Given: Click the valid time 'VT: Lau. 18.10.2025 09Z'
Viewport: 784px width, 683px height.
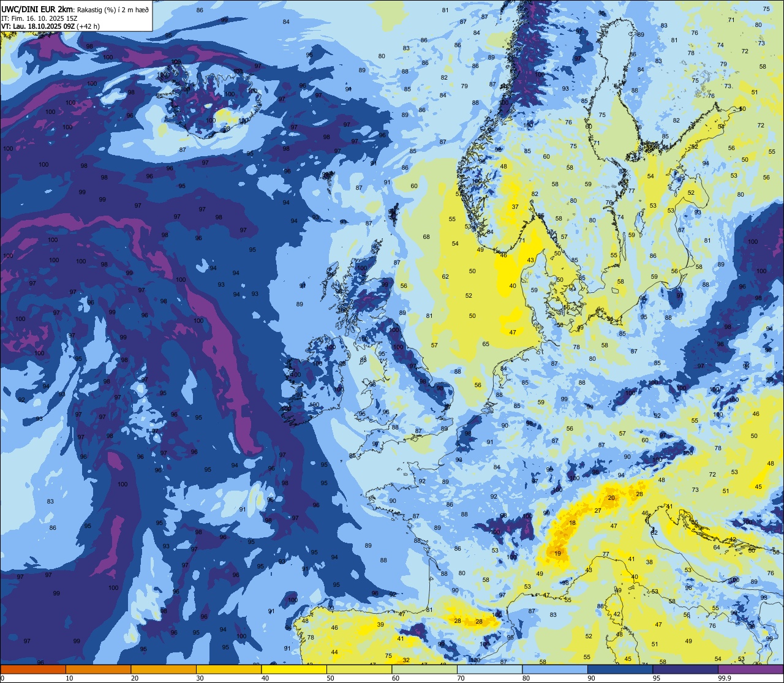Looking at the screenshot, I should (38, 26).
